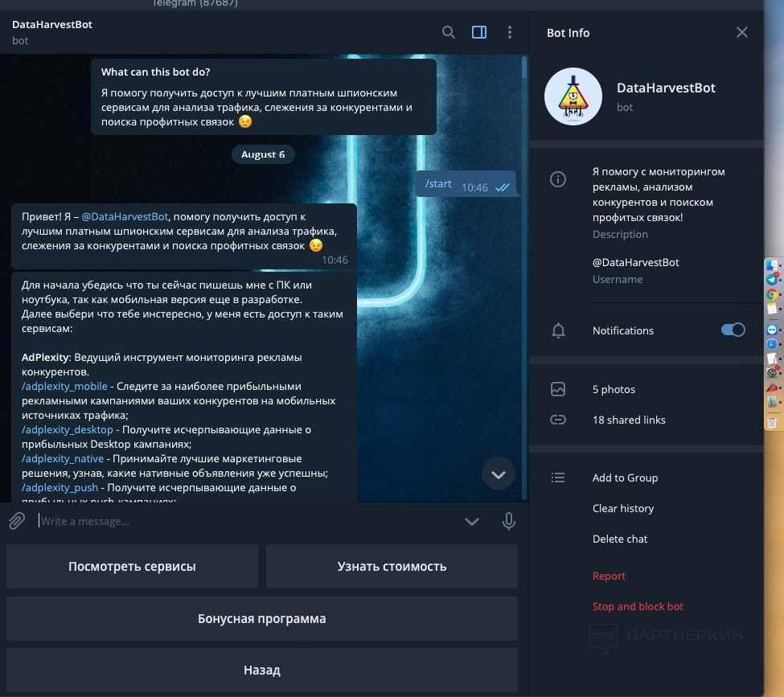Viewport: 784px width, 697px height.
Task: Click the red Report option
Action: (x=609, y=576)
